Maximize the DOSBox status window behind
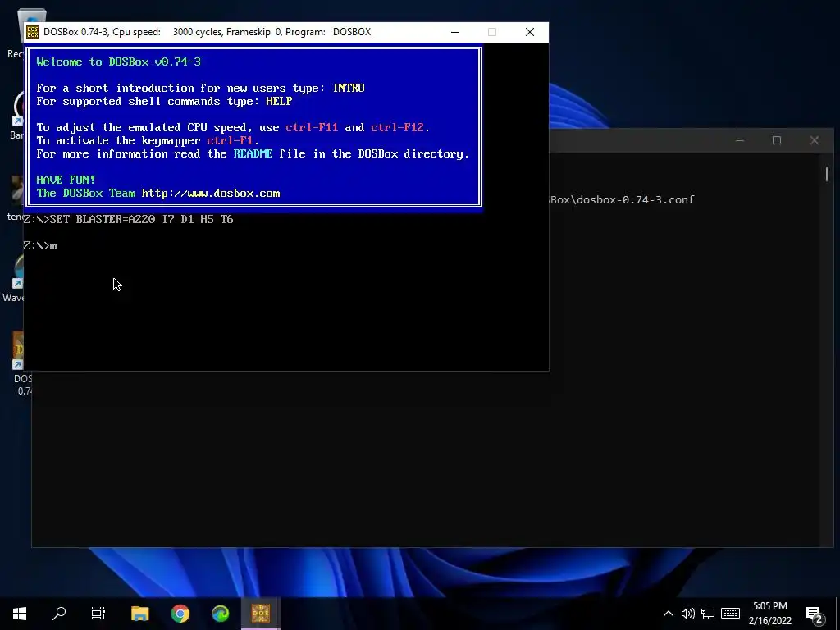Screen dimensions: 840x630 pos(777,140)
